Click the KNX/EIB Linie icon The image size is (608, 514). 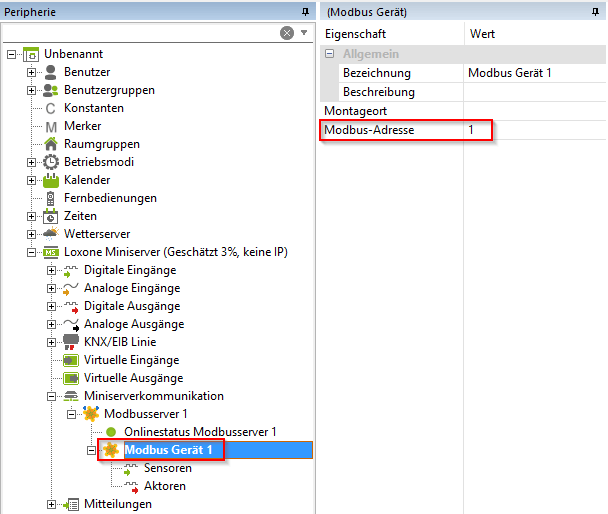point(71,342)
